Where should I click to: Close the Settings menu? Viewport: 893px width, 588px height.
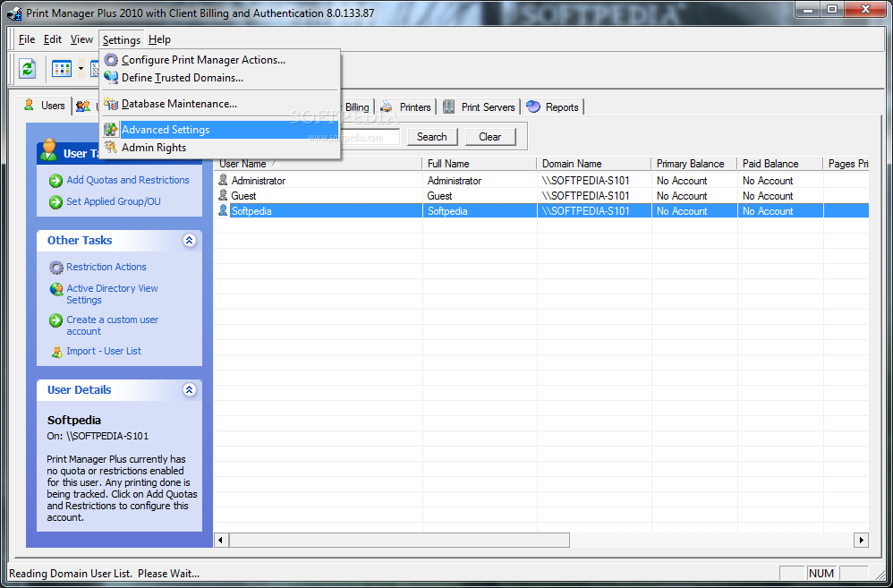click(122, 39)
